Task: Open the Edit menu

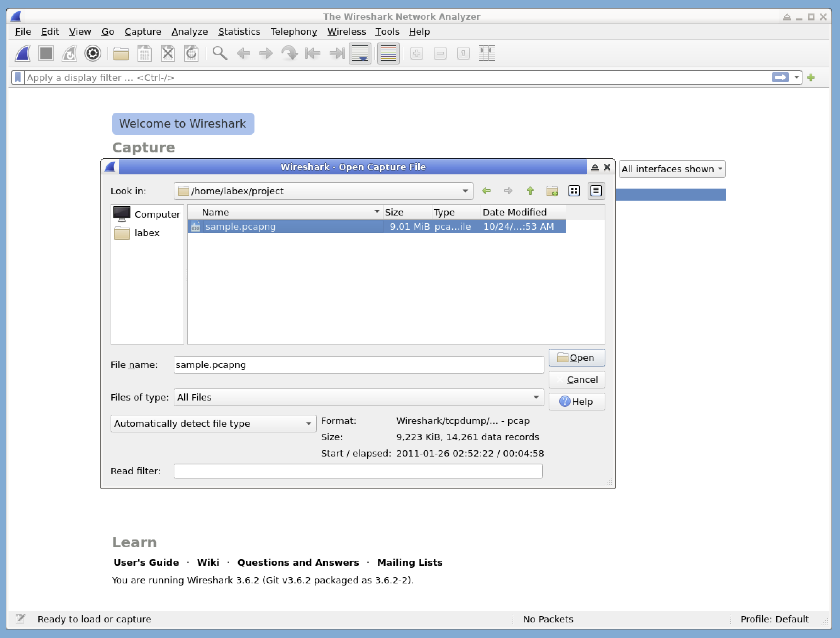Action: [x=50, y=32]
